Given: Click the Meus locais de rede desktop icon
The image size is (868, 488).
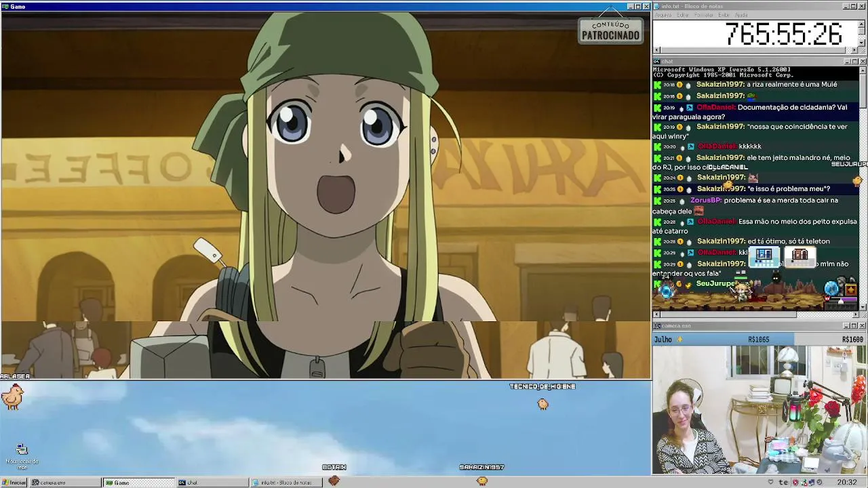Looking at the screenshot, I should point(22,456).
